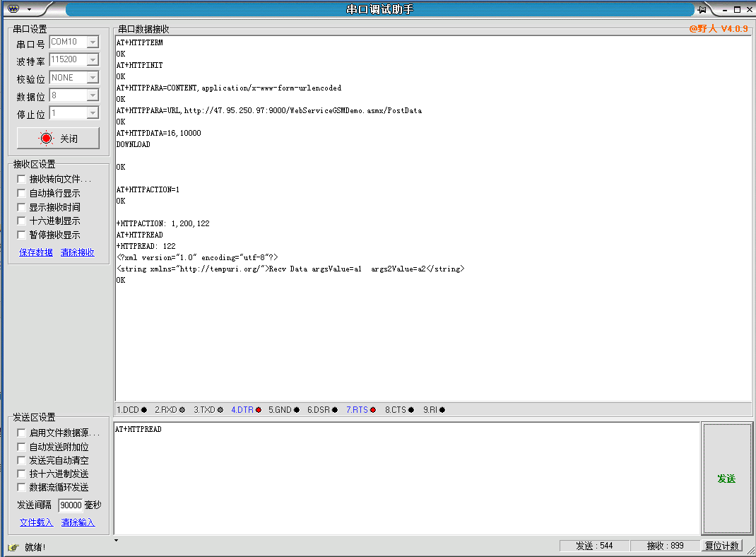Click the +HTTPREAD: 122 line
Image resolution: width=756 pixels, height=557 pixels.
pyautogui.click(x=146, y=246)
